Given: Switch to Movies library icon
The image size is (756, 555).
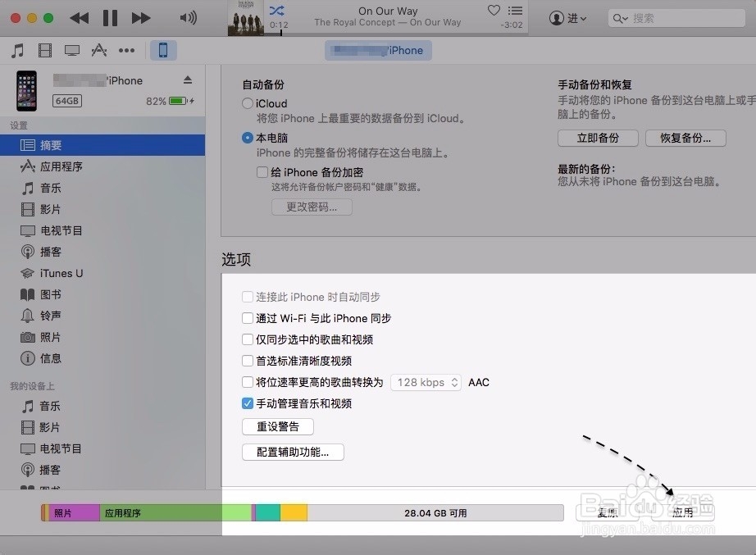Looking at the screenshot, I should [x=45, y=50].
